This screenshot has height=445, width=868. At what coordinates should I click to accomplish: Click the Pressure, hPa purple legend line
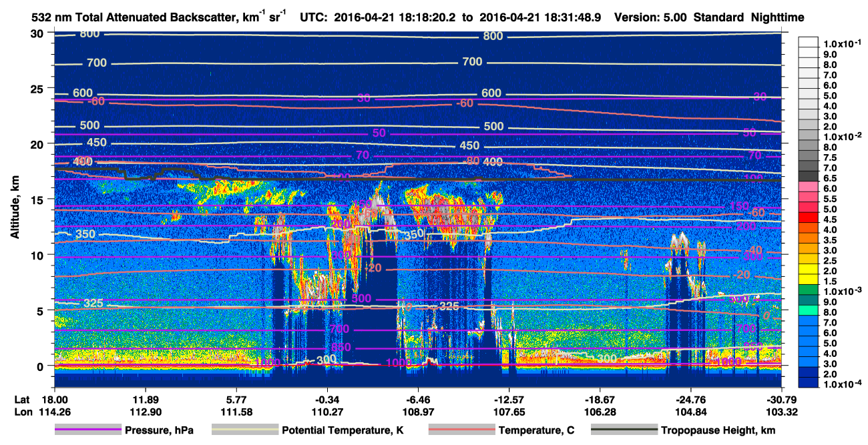(x=88, y=430)
